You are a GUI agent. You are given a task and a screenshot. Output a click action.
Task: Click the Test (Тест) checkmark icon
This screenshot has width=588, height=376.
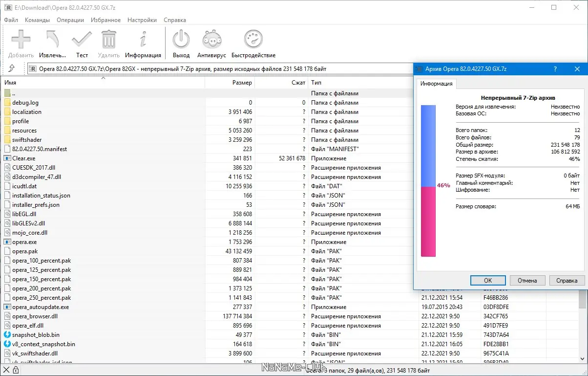[x=82, y=39]
